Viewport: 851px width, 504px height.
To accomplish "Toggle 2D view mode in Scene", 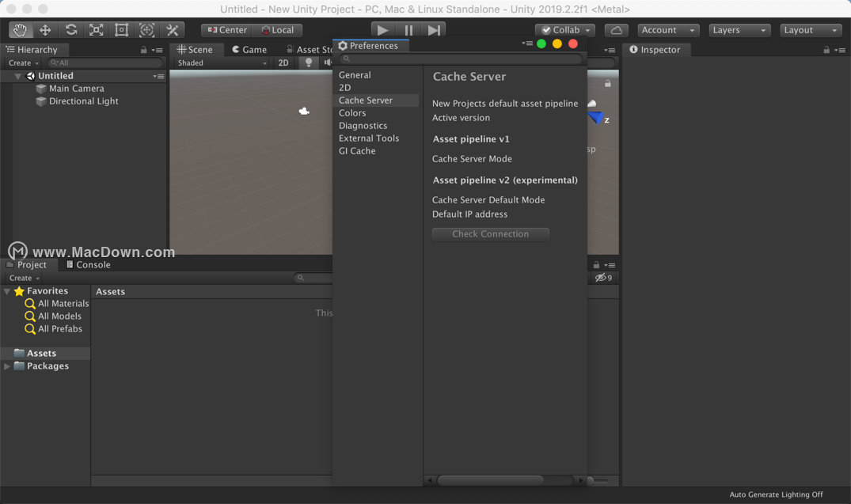I will coord(283,63).
